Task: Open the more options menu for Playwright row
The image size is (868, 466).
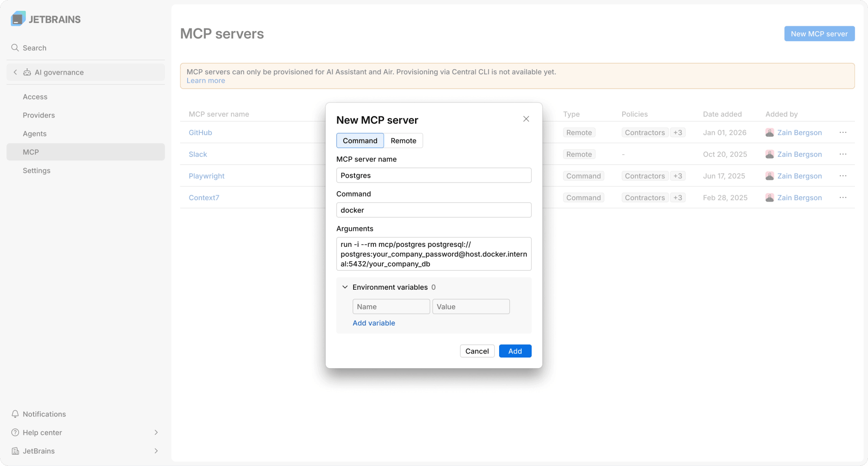Action: [x=843, y=176]
